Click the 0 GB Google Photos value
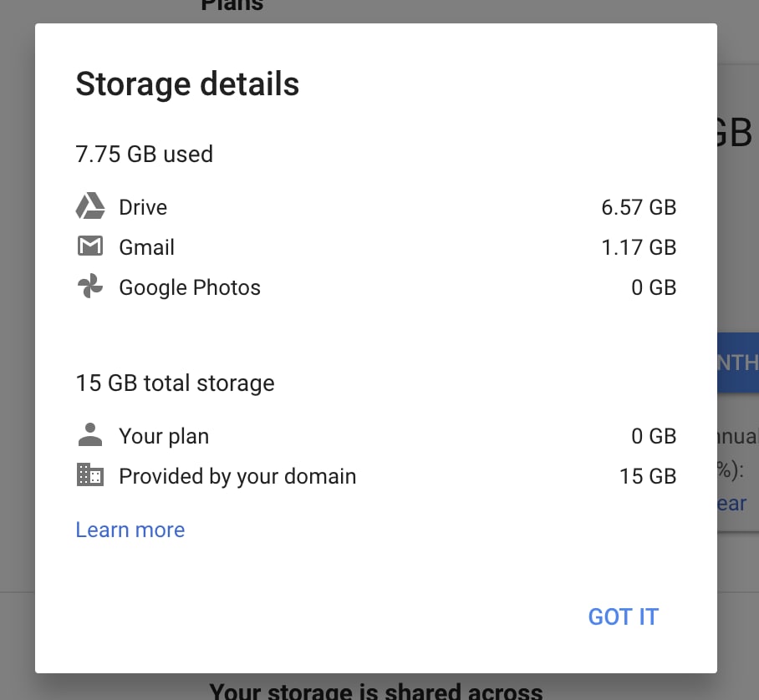 coord(654,288)
